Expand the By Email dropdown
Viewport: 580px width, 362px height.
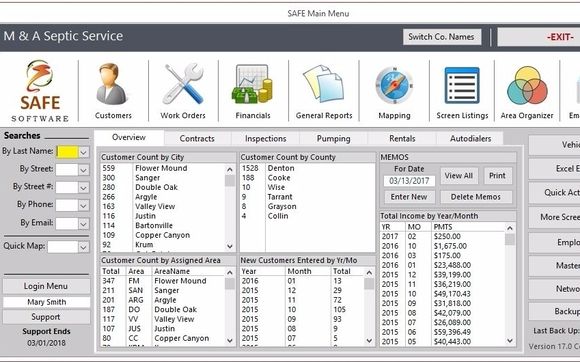click(x=84, y=223)
